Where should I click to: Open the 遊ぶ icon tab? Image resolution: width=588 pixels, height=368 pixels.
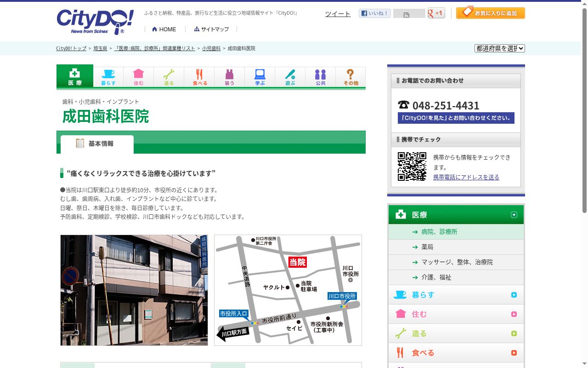point(290,77)
